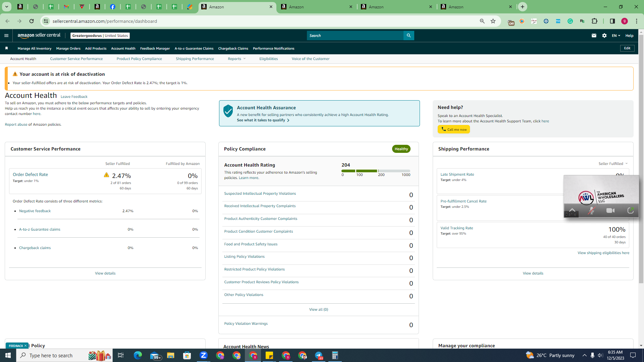Open the messages envelope icon
The width and height of the screenshot is (644, 362).
point(594,36)
